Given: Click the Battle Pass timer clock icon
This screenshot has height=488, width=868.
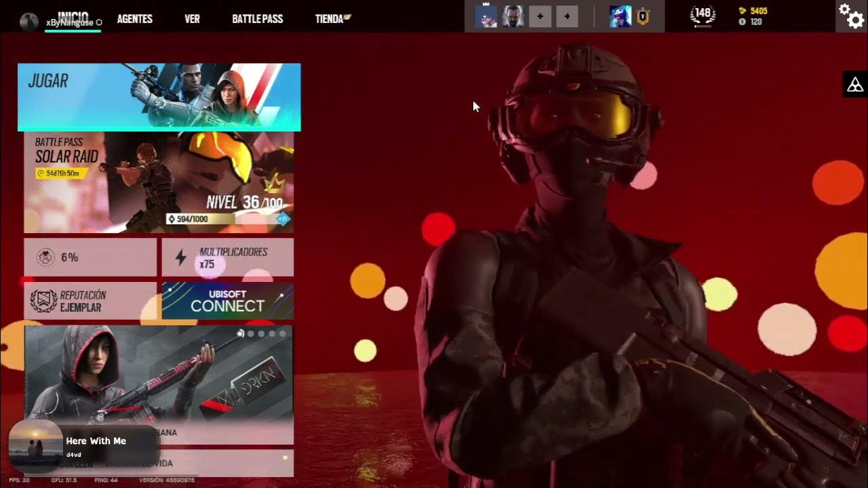Looking at the screenshot, I should coord(41,174).
